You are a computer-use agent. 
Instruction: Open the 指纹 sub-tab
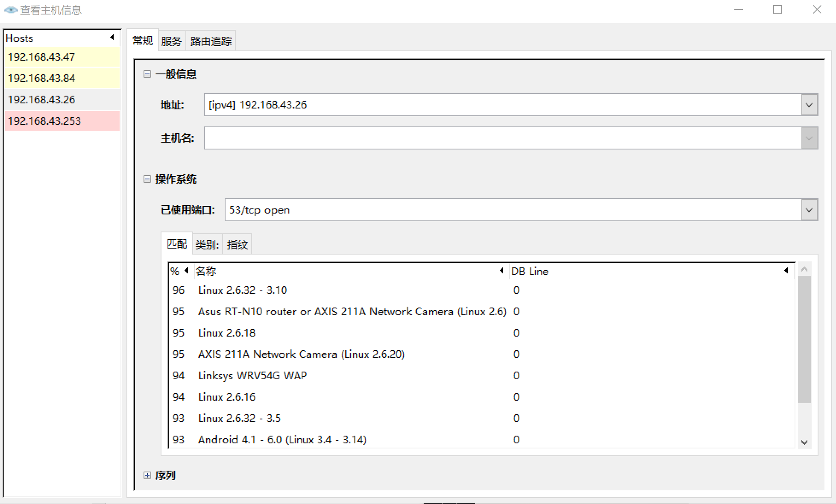coord(237,245)
